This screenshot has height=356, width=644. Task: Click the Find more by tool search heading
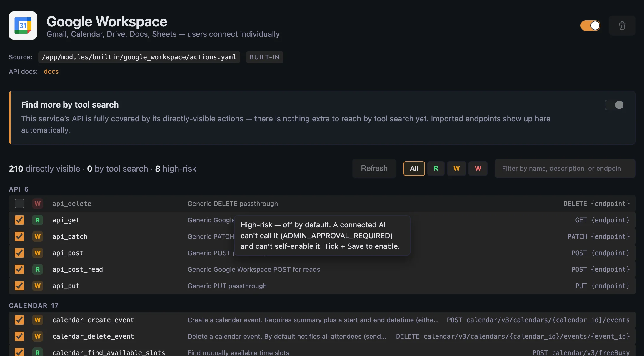point(70,105)
